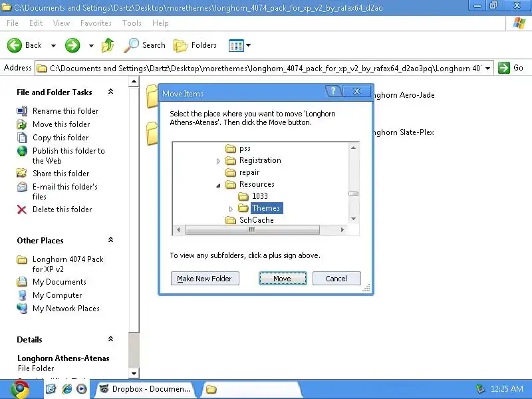This screenshot has height=399, width=532.
Task: Collapse the Other Places section
Action: [110, 240]
